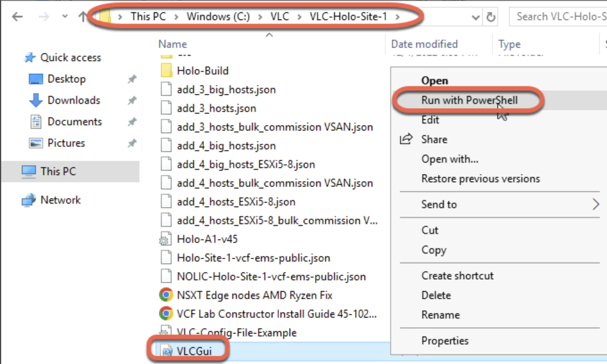Image resolution: width=607 pixels, height=364 pixels.
Task: Unpin Pictures using its pin icon
Action: point(132,143)
